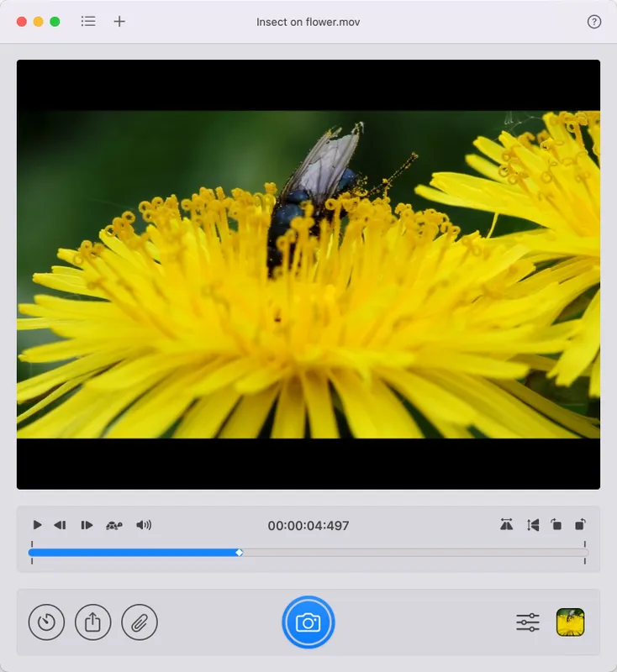This screenshot has width=617, height=672.
Task: Open the timed capture clock button
Action: pos(46,622)
